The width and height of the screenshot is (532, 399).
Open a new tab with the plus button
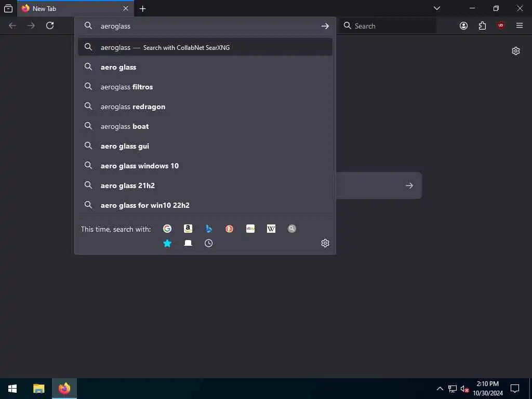pos(142,9)
